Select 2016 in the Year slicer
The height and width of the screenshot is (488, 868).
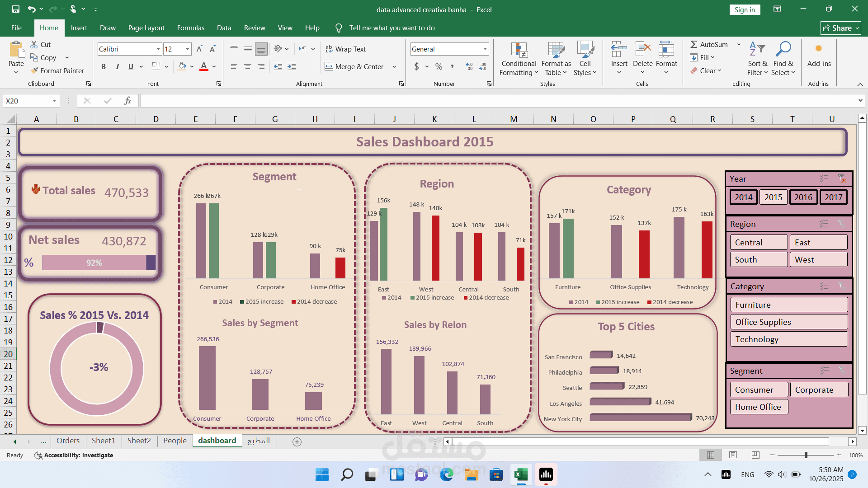pyautogui.click(x=803, y=197)
